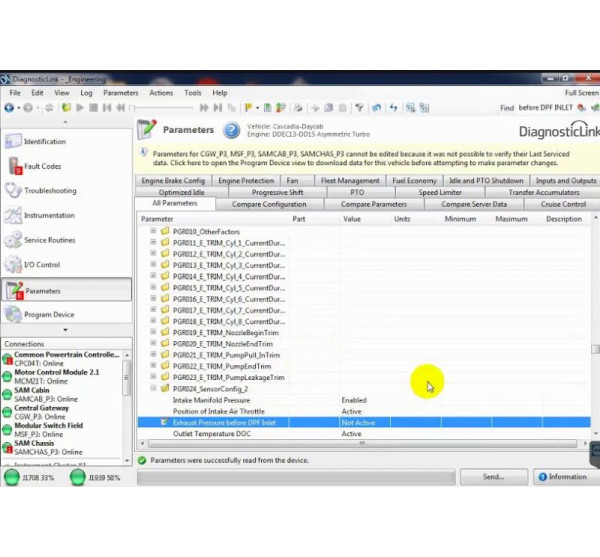Expand the PGR019_E_TRIM_NozzleBeginTrim group

click(x=153, y=332)
